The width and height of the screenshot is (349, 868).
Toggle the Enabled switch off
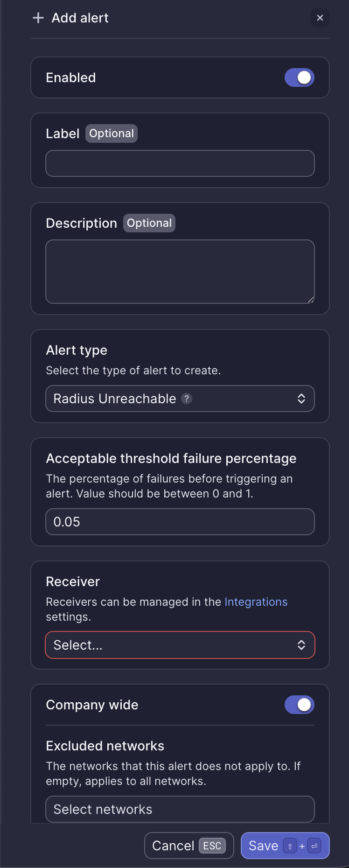tap(300, 77)
